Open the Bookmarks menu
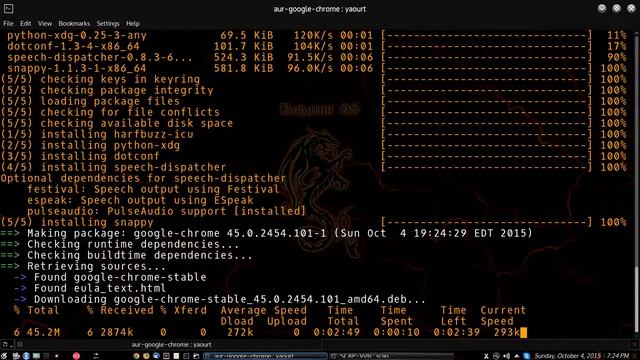The width and height of the screenshot is (640, 360). pos(74,24)
